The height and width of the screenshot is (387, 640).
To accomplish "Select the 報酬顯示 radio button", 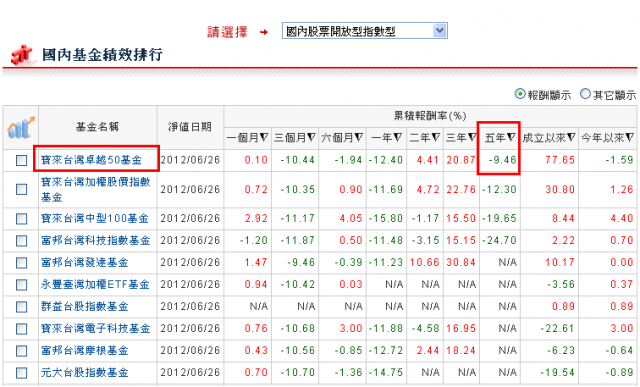I will (520, 94).
